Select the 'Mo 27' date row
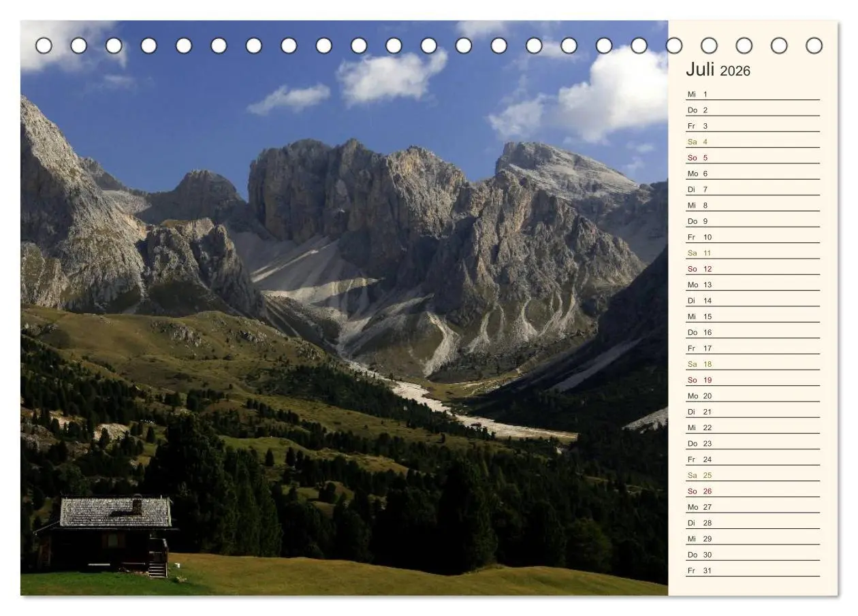Viewport: 858px width, 616px height. (x=752, y=507)
